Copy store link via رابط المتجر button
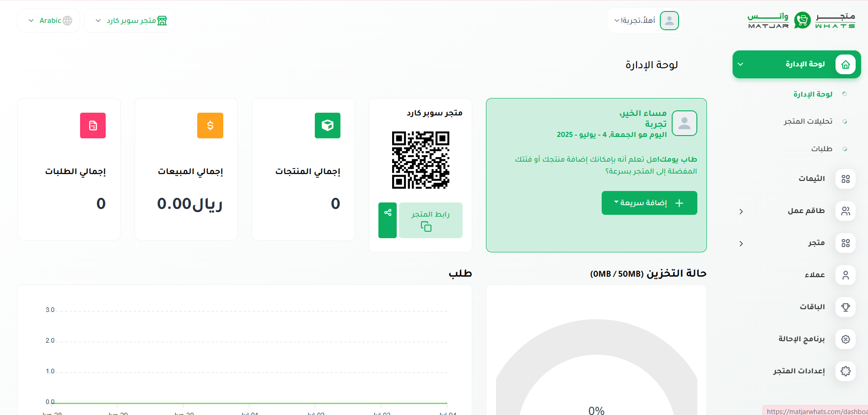This screenshot has width=868, height=415. [x=431, y=220]
